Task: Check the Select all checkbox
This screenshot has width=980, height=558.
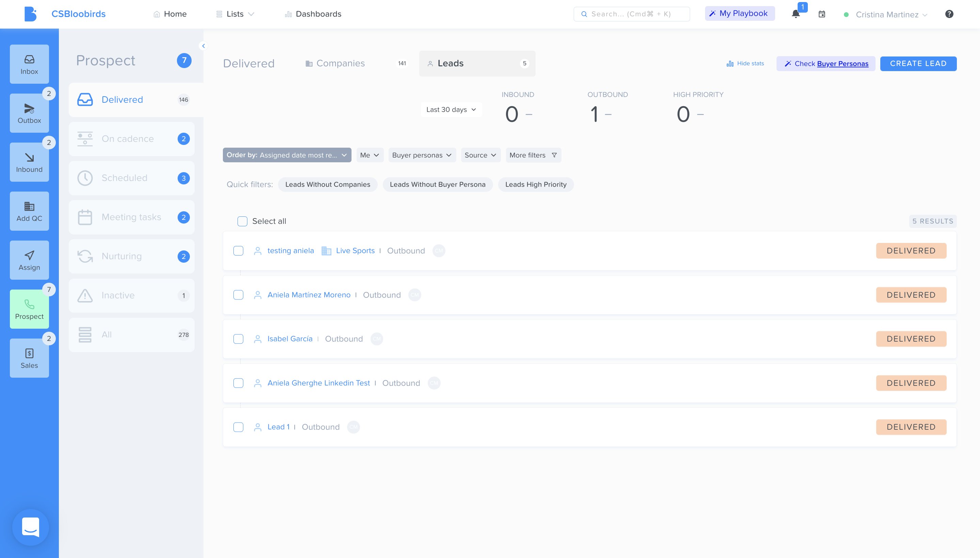Action: point(242,221)
